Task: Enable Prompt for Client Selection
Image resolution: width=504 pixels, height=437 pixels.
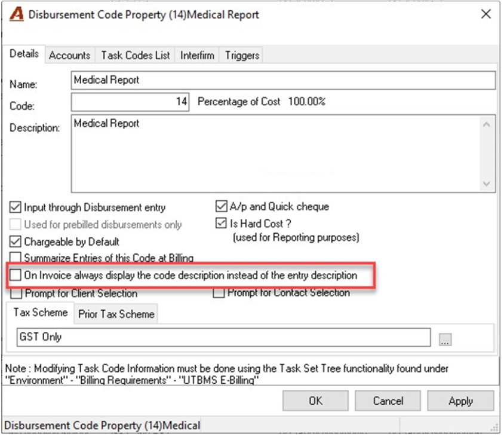Action: pyautogui.click(x=16, y=294)
